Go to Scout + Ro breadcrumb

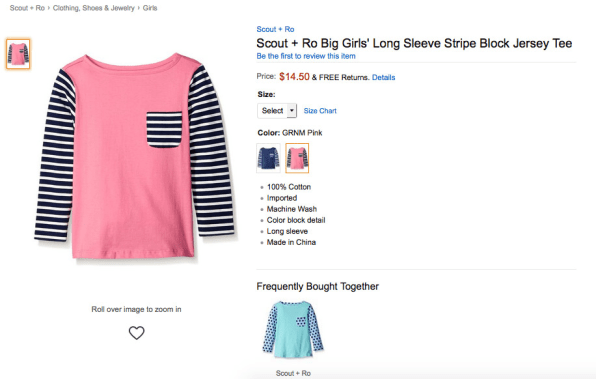point(27,8)
